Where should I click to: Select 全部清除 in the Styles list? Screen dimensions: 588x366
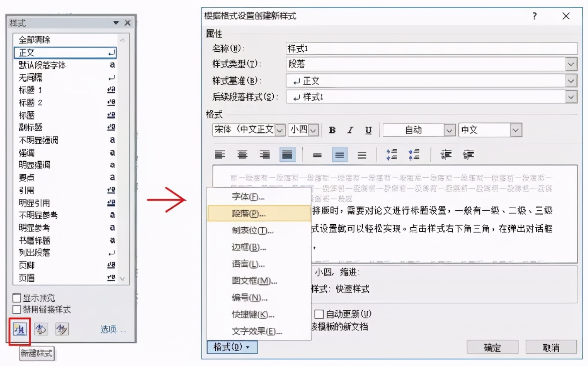pos(65,40)
